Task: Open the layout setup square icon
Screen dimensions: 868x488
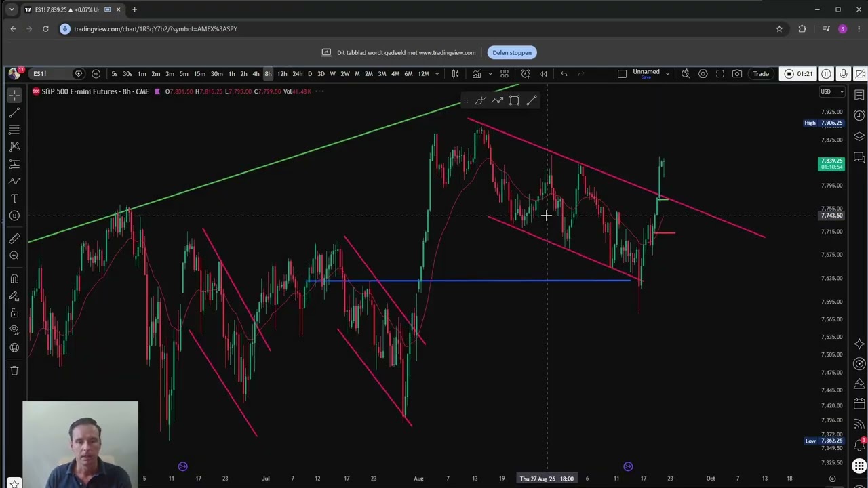Action: tap(622, 73)
